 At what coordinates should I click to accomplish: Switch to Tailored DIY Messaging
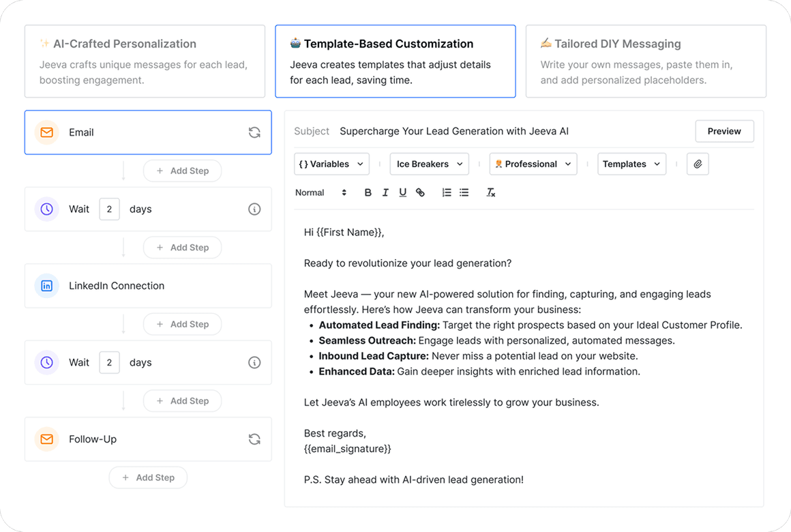(x=646, y=61)
